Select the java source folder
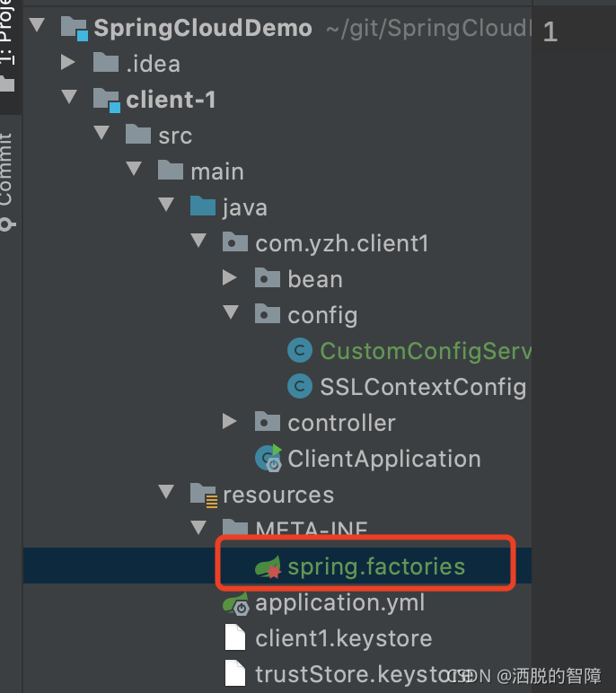This screenshot has width=616, height=693. coord(245,207)
